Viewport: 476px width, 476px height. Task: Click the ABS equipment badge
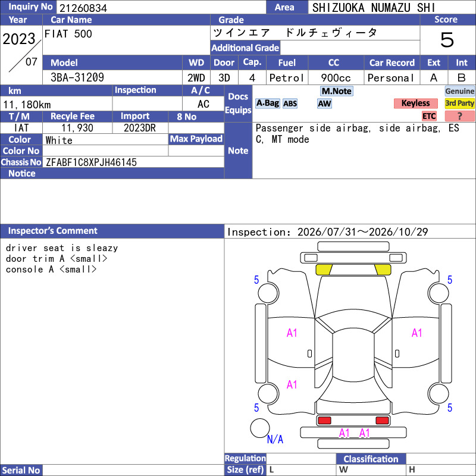(x=290, y=104)
